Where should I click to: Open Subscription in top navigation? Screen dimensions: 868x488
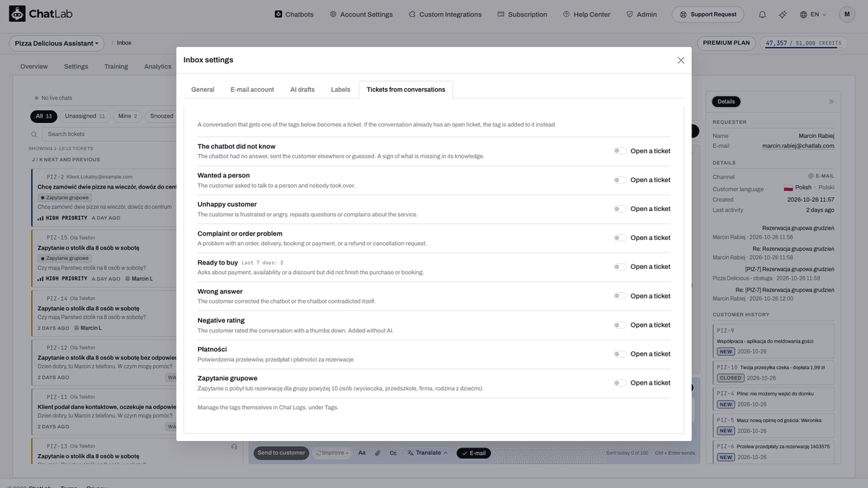(522, 14)
